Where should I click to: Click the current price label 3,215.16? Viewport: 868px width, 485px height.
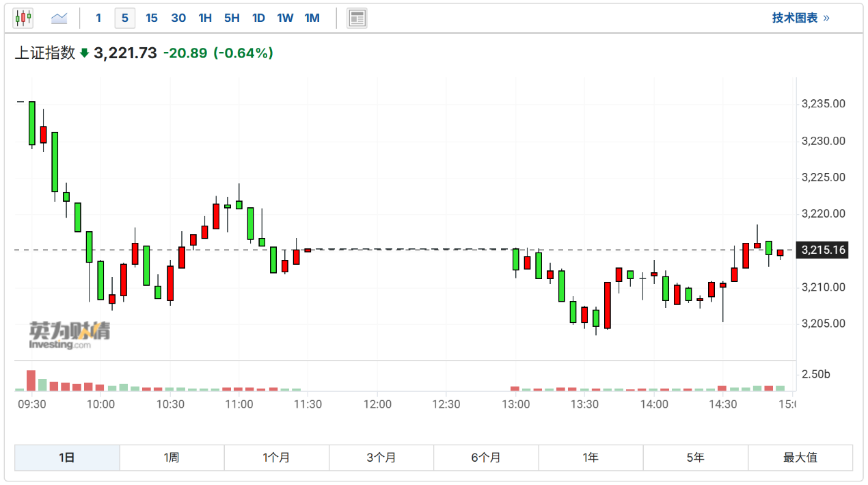pyautogui.click(x=823, y=250)
